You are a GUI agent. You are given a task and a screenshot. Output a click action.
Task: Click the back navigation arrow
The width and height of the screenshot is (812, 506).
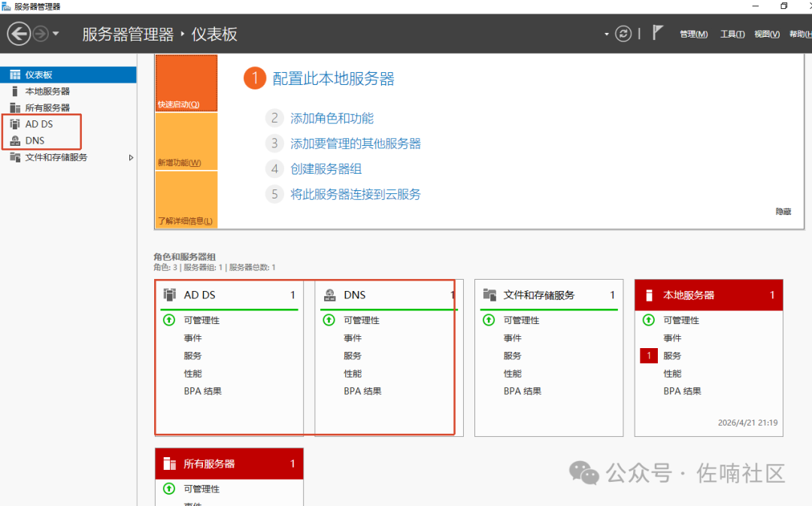(x=19, y=34)
